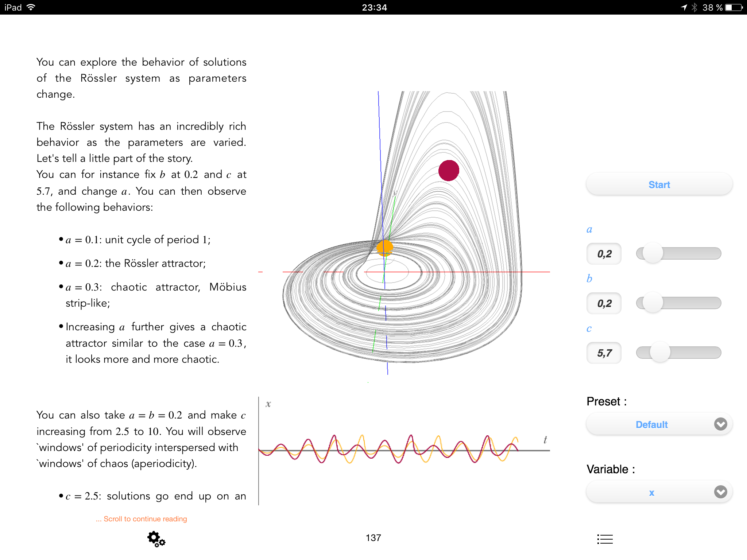Open the settings gears icon
This screenshot has height=560, width=747.
[x=156, y=538]
